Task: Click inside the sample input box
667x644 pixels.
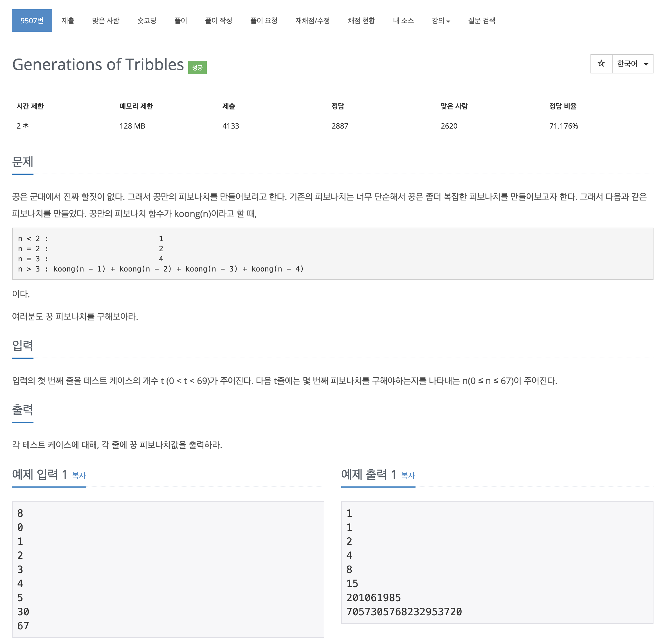Action: tap(168, 569)
